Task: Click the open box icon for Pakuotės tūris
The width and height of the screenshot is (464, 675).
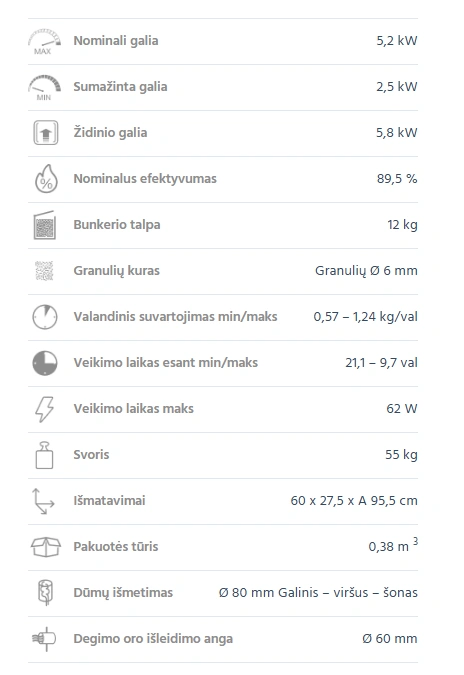Action: [46, 547]
